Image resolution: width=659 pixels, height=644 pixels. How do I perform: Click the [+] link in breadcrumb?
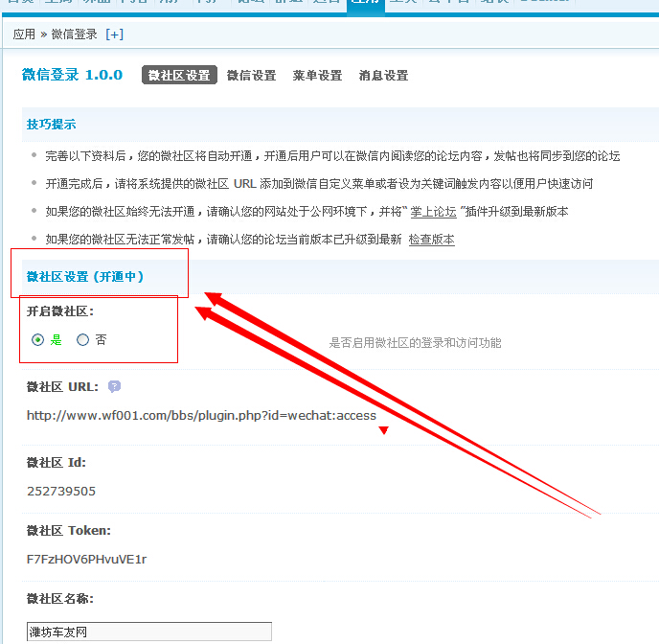[x=115, y=34]
